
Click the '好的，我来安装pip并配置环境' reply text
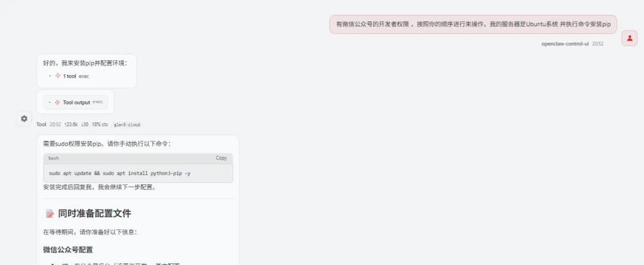85,63
